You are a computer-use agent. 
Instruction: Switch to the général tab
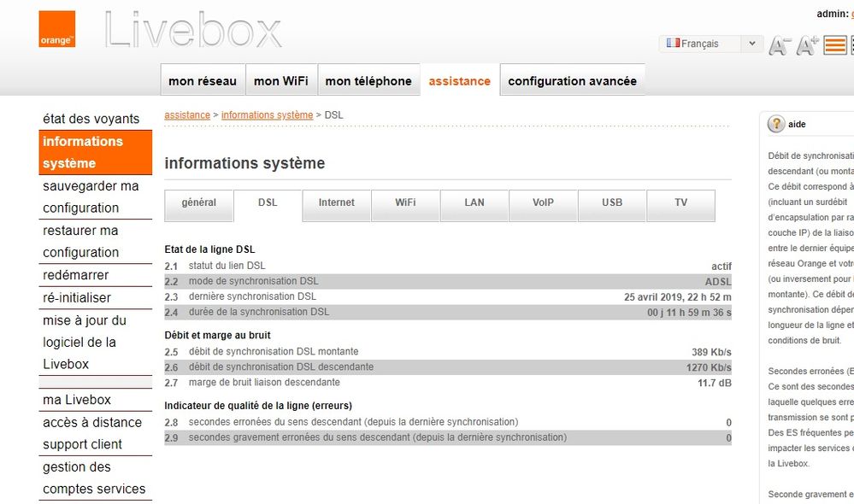[x=198, y=204]
